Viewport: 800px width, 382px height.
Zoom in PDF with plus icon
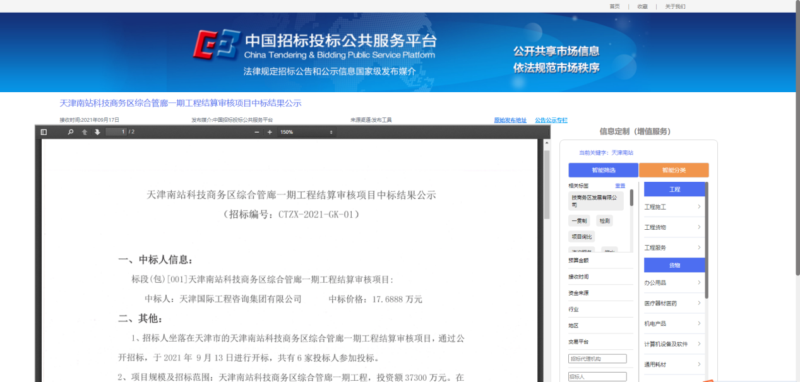[270, 132]
